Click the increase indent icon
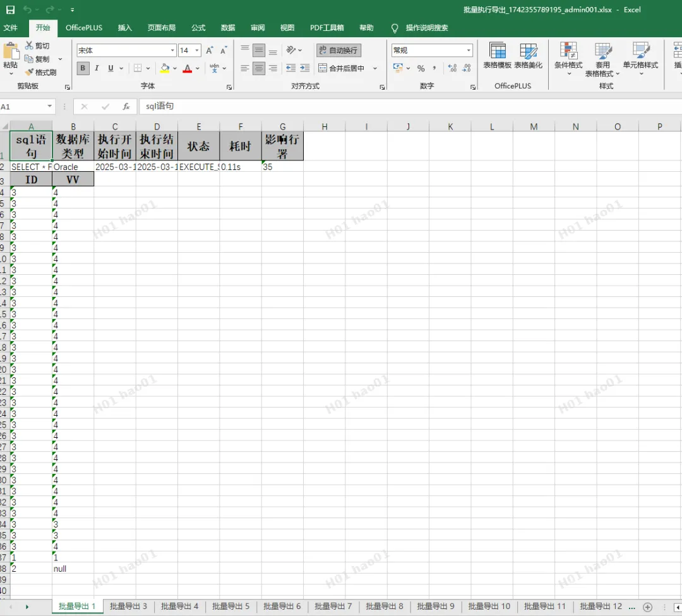The image size is (682, 616). pyautogui.click(x=304, y=68)
